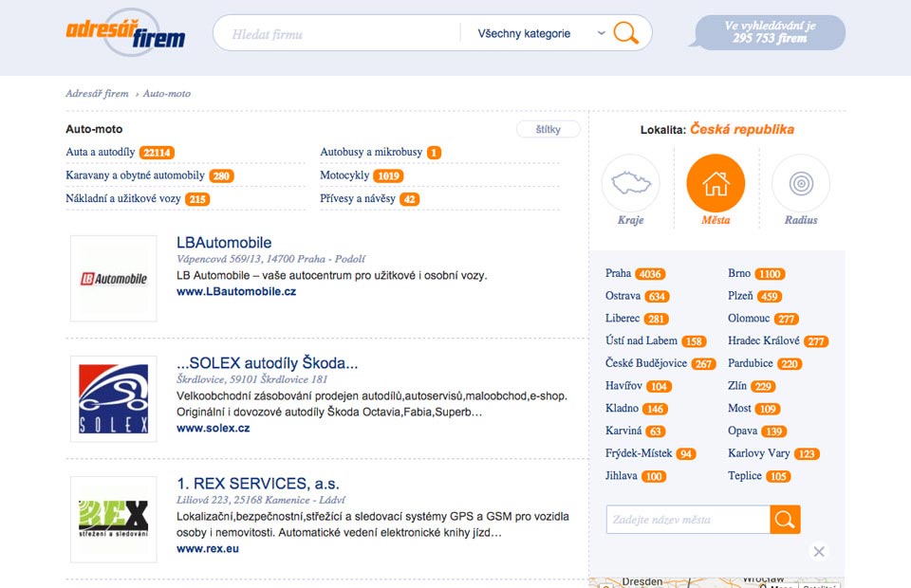This screenshot has width=911, height=588.
Task: Visit www.solex.cz website link
Action: (214, 428)
